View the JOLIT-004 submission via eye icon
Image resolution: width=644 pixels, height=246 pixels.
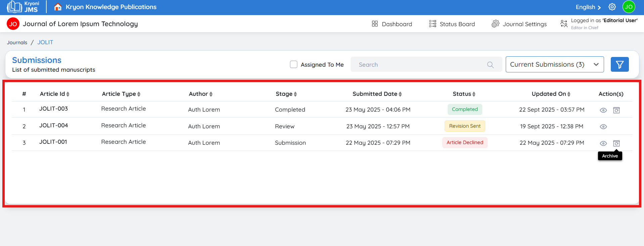pos(603,127)
